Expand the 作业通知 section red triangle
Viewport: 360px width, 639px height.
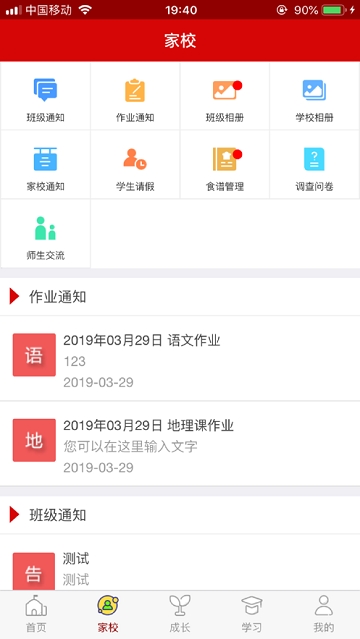pos(14,297)
